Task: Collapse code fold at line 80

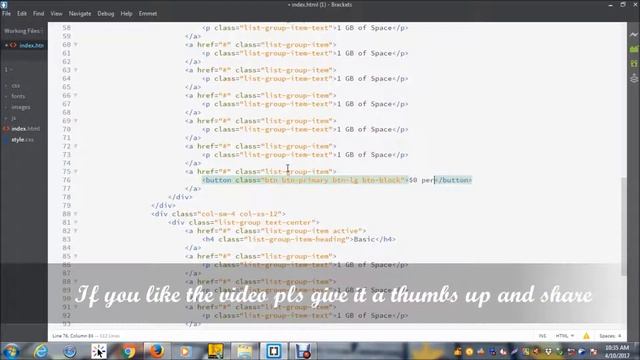Action: tap(76, 213)
